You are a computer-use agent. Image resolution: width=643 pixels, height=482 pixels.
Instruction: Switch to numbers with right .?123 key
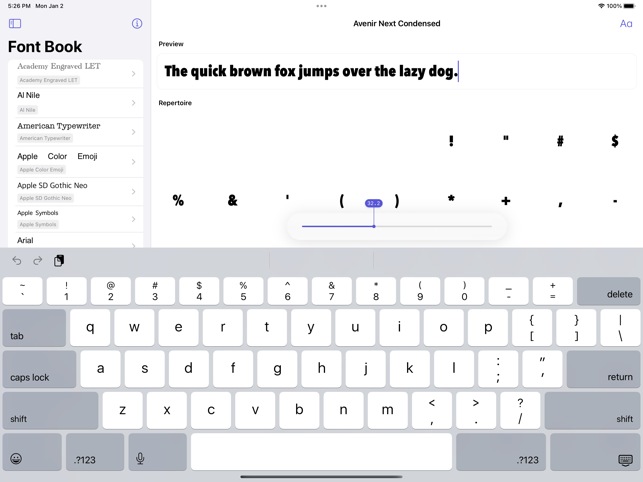pos(501,452)
